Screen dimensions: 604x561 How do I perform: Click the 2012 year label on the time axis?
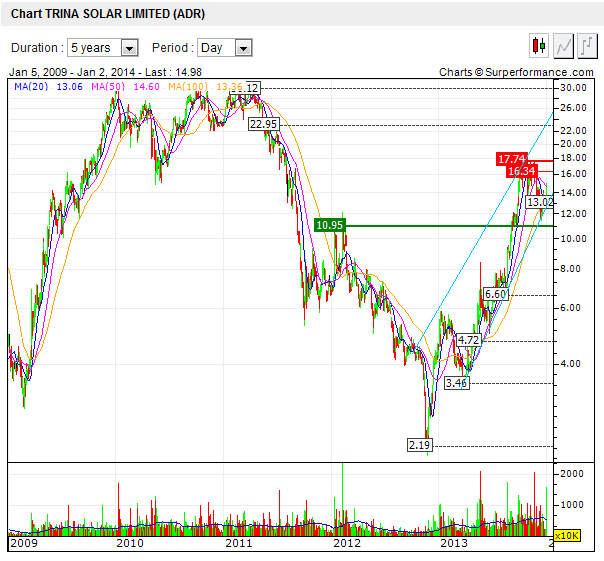347,543
